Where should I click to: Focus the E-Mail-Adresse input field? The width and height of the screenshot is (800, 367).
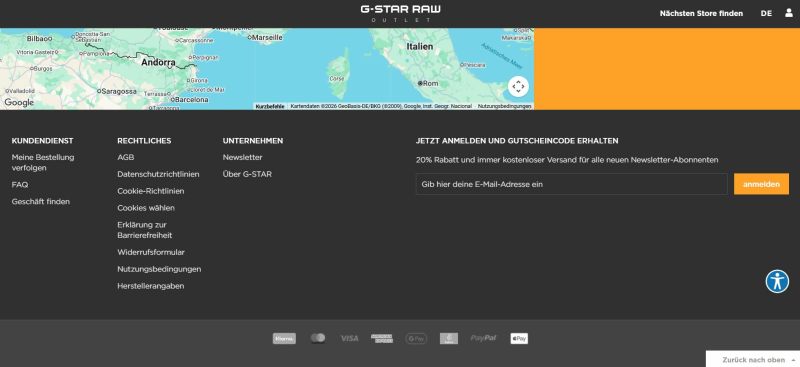(571, 184)
